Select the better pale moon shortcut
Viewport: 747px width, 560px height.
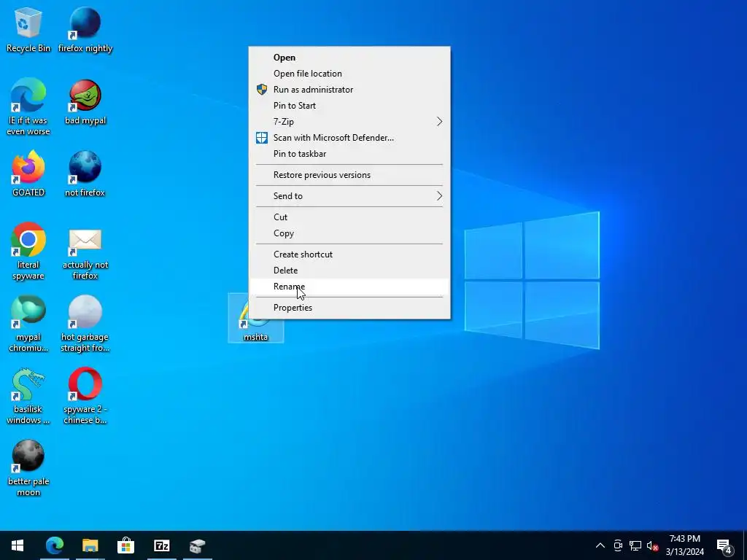click(x=28, y=469)
